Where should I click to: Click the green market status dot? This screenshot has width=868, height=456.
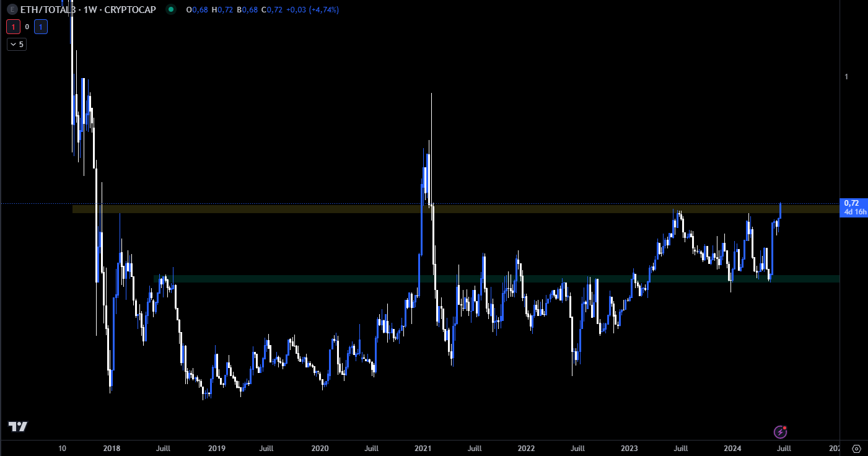[172, 10]
